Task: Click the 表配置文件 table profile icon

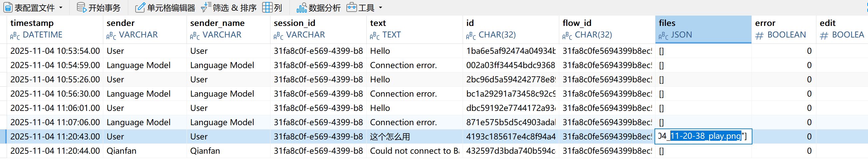Action: 8,7
